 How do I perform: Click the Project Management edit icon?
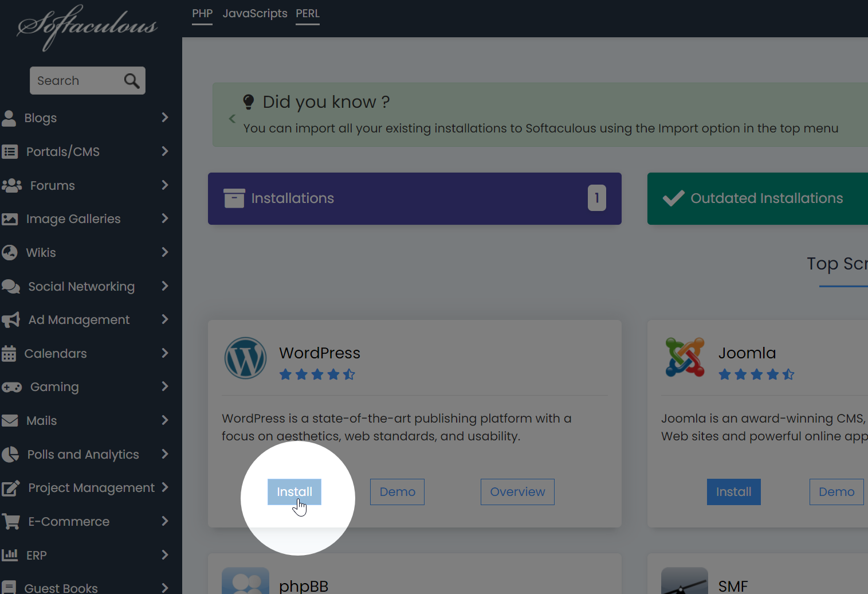tap(11, 488)
